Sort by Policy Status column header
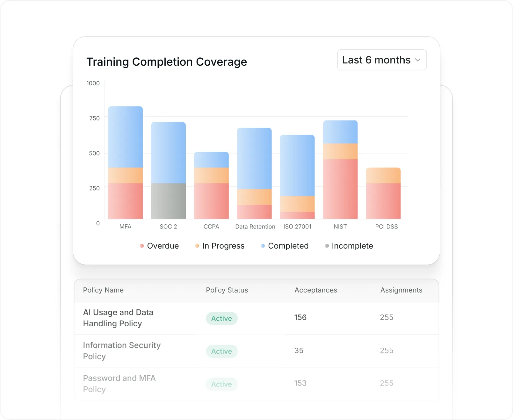Viewport: 513px width, 420px height. tap(227, 290)
